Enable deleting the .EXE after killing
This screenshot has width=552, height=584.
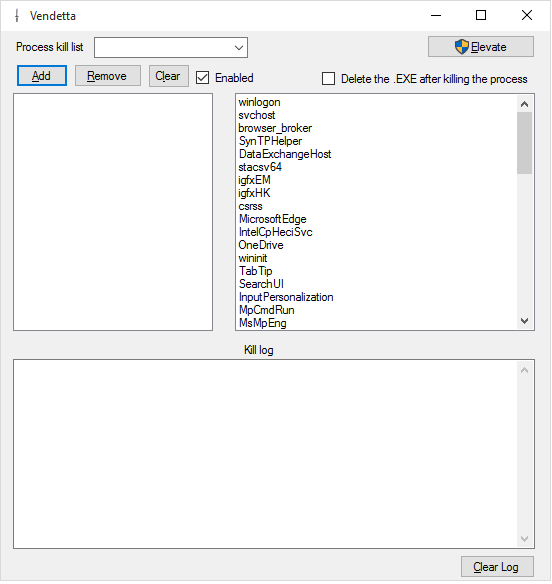point(328,79)
